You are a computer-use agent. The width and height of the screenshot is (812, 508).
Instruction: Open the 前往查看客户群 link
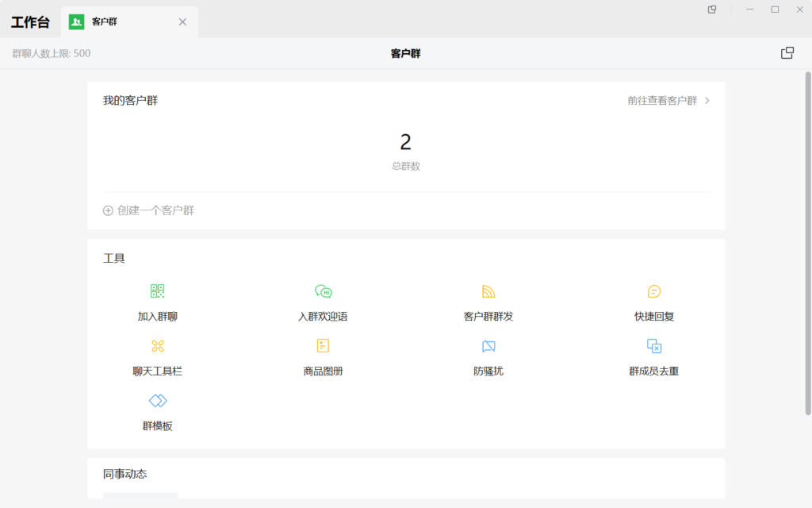coord(661,101)
